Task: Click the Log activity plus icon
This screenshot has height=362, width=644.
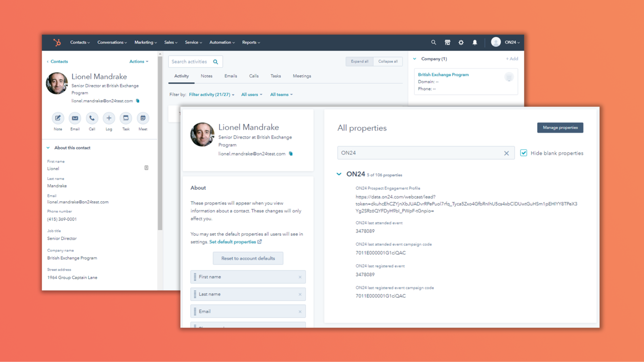Action: click(109, 118)
